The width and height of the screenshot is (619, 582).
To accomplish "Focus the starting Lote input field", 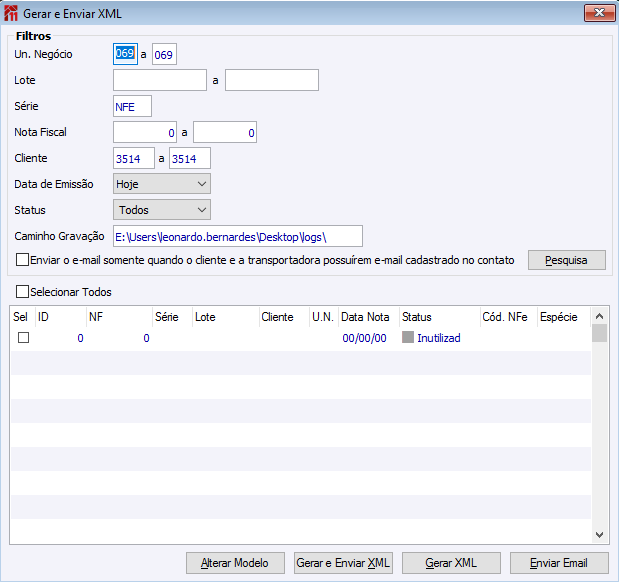I will pyautogui.click(x=160, y=80).
